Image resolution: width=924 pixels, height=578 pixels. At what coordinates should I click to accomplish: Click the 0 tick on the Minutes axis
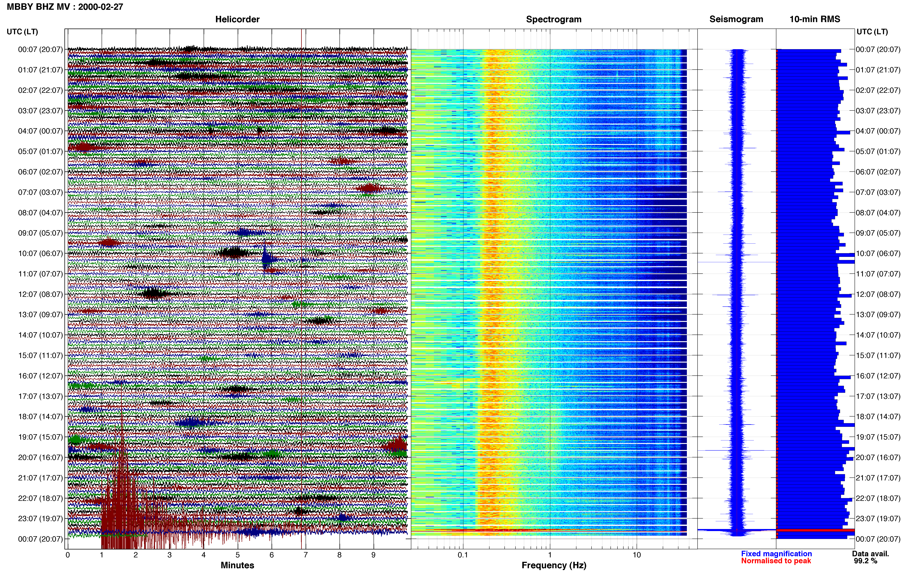[x=68, y=555]
